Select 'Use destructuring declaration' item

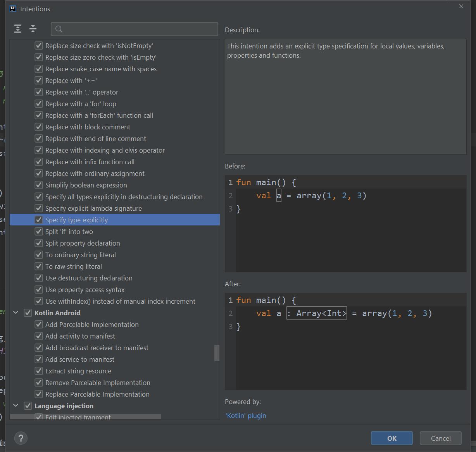(89, 278)
